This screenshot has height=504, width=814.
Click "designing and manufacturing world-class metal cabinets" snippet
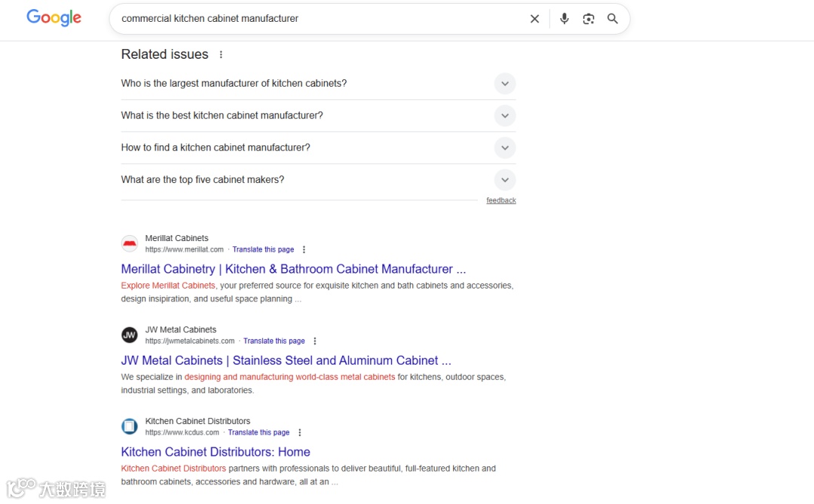pos(289,377)
